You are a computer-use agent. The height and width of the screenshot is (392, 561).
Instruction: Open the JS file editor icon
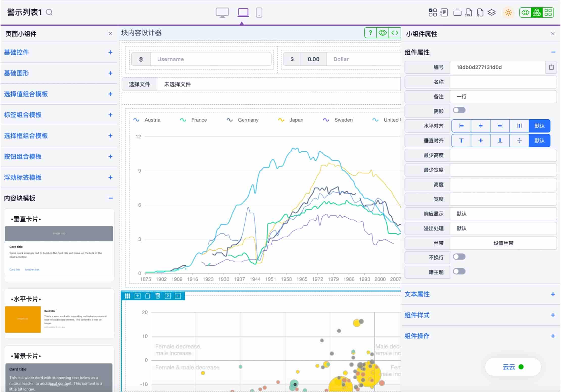(x=480, y=12)
